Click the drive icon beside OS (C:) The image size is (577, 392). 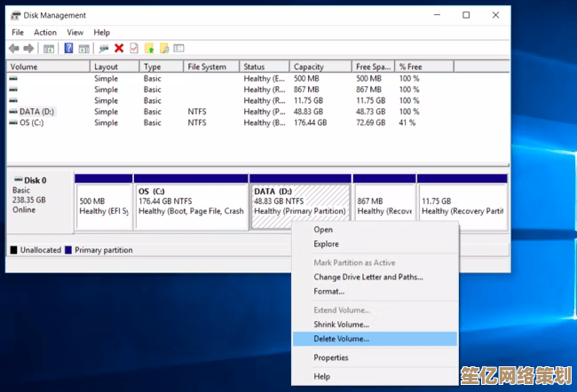pos(13,122)
